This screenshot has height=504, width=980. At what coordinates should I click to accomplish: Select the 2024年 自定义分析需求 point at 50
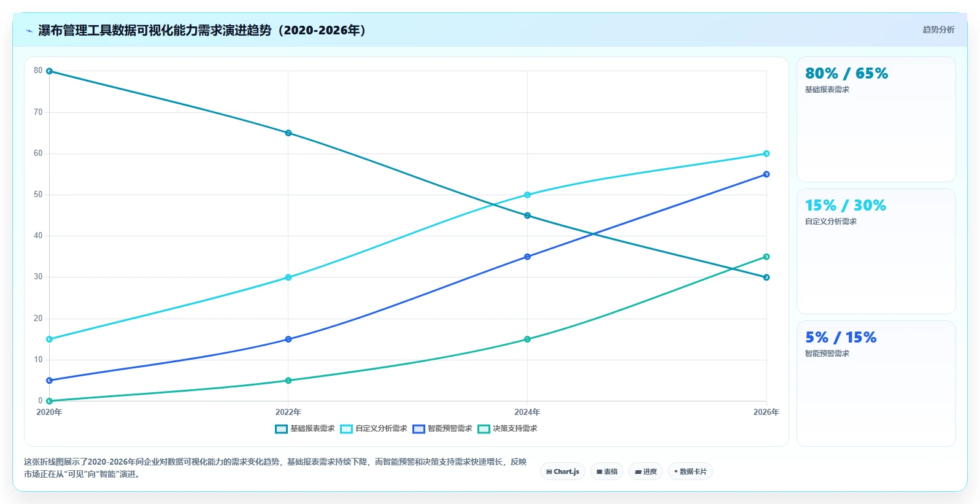click(527, 195)
